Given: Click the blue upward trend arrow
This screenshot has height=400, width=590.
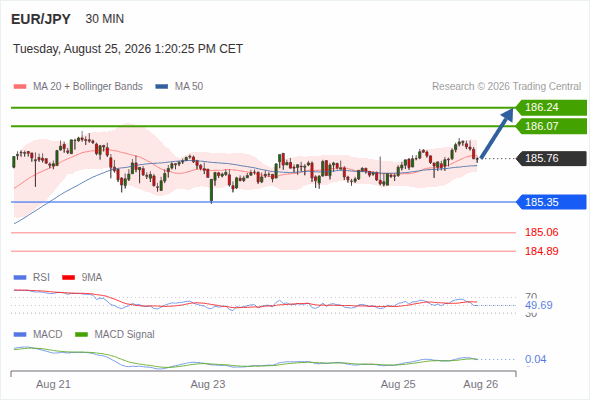Looking at the screenshot, I should [497, 133].
